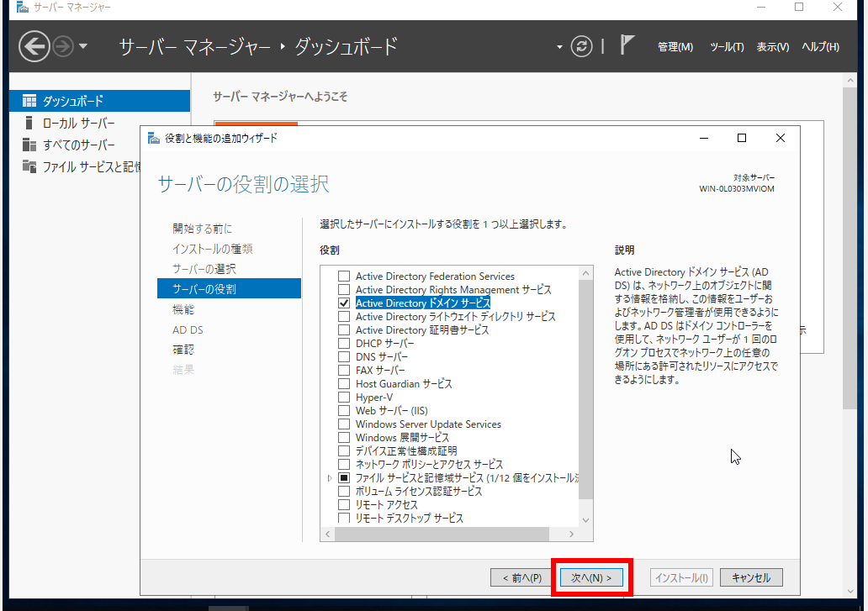Viewport: 868px width, 611px height.
Task: Check ネットワーク ポリシーとアクセス サービス checkbox
Action: [x=344, y=465]
